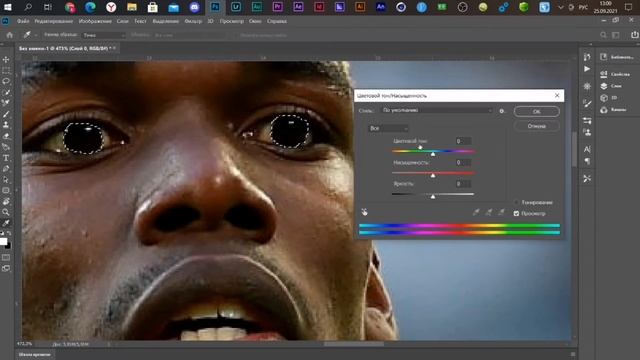Close the Hue/Saturation dialog with X
The image size is (640, 360).
coord(557,95)
